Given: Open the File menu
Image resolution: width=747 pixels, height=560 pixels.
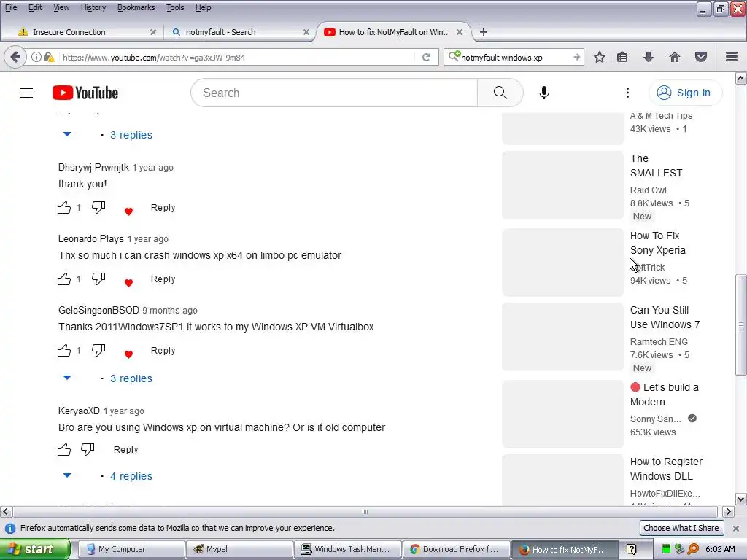Looking at the screenshot, I should (11, 7).
